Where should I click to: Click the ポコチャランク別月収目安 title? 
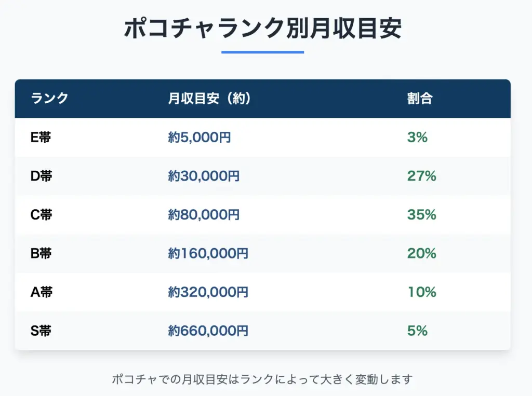click(262, 29)
